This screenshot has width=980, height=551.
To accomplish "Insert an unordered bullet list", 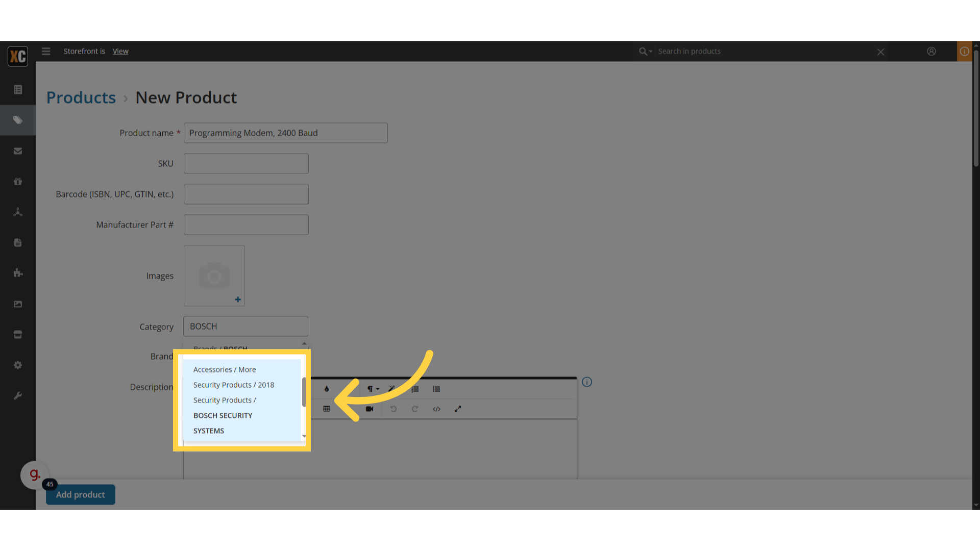I will pos(436,389).
